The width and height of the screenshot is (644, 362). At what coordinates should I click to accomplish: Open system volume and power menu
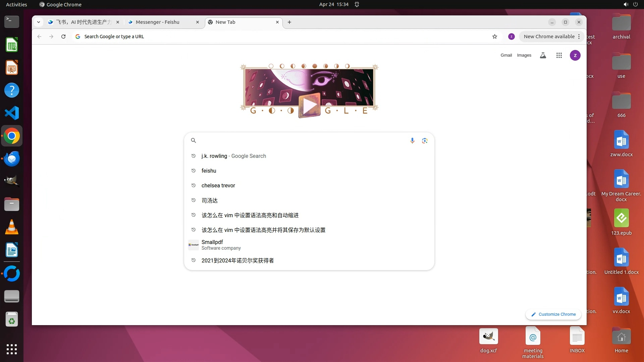tap(630, 4)
